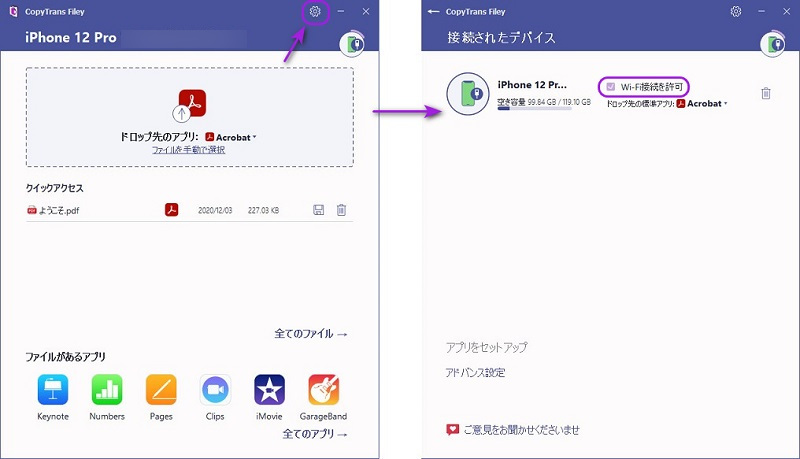Toggle the Wi-Fi接続を許可 checkbox
Viewport: 800px width, 459px height.
point(611,87)
